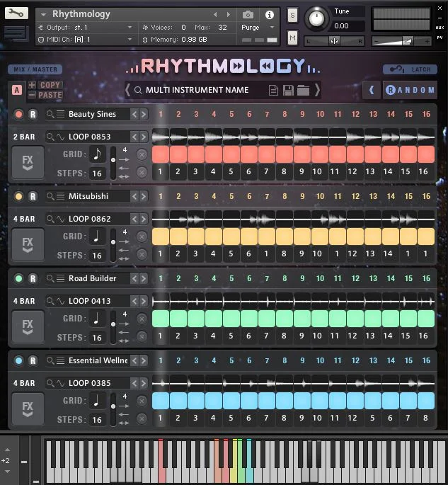
Task: Set reverse playback arrow for Mitsubishi track
Action: (x=124, y=250)
